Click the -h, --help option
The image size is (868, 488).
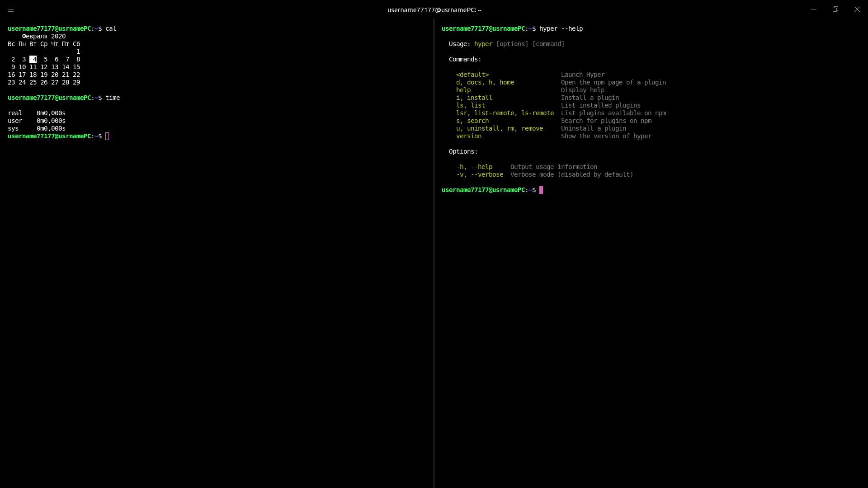pyautogui.click(x=474, y=167)
